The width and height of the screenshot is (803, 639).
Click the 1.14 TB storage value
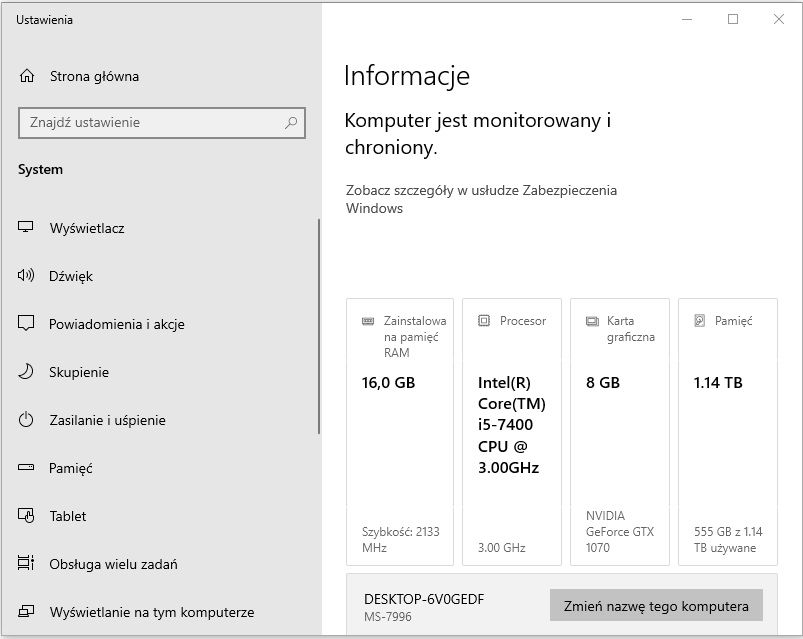[x=718, y=382]
